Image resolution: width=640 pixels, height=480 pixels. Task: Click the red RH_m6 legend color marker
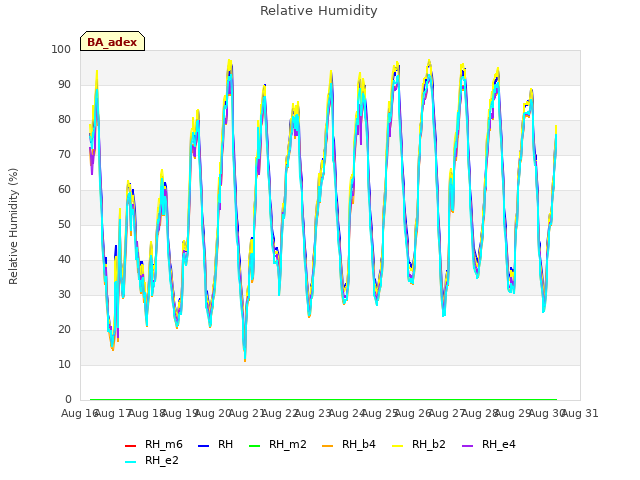(x=130, y=446)
